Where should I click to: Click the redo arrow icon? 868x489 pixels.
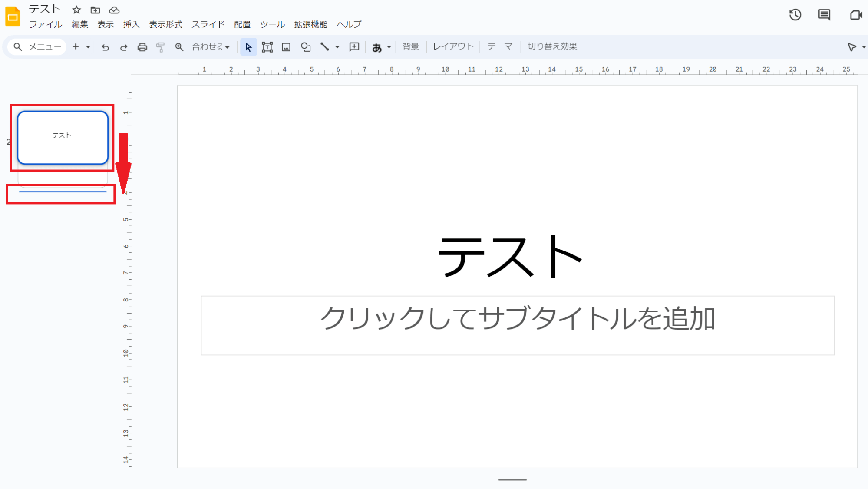click(x=124, y=47)
